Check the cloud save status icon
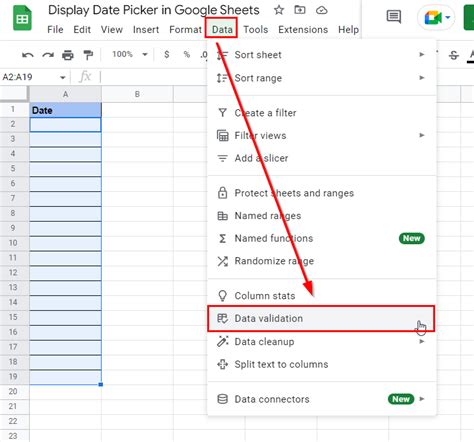 [x=321, y=10]
